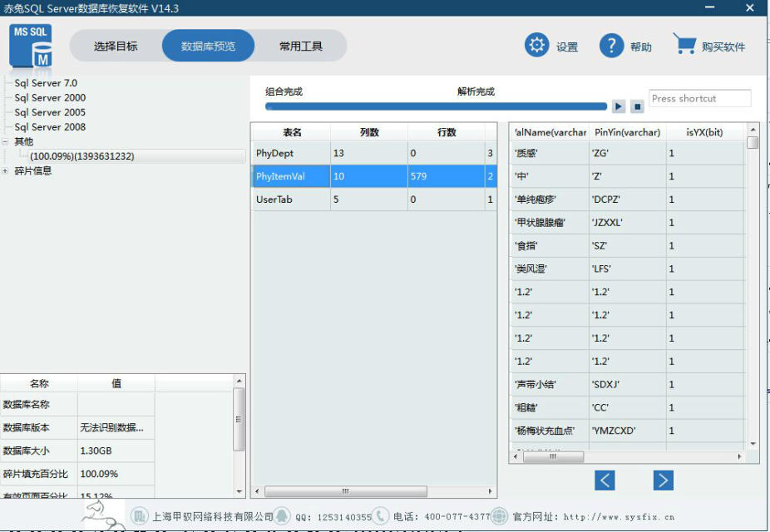
Task: Click the telephone icon in footer
Action: pos(380,516)
